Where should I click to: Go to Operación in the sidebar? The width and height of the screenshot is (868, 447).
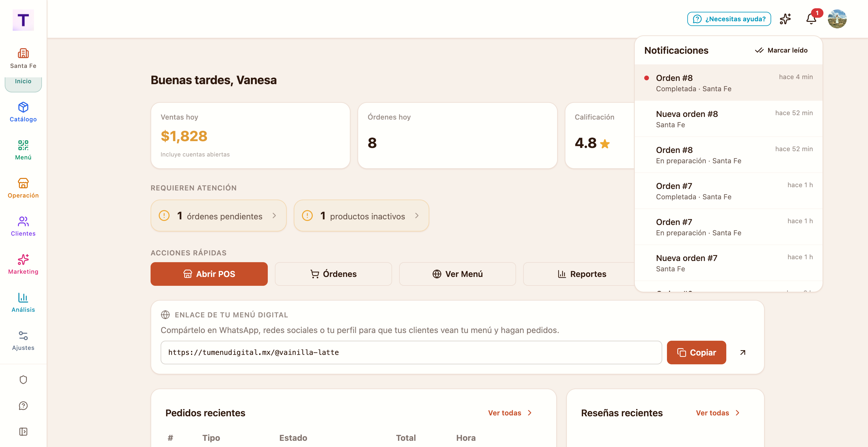pos(23,188)
